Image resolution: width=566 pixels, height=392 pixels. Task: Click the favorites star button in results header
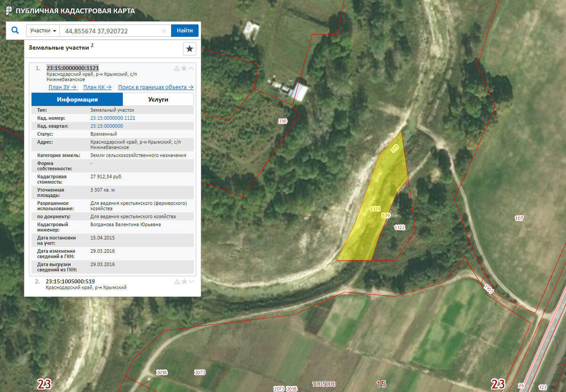click(190, 49)
